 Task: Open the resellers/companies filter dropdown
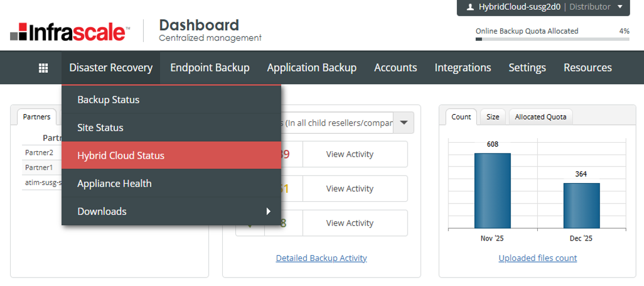click(404, 123)
